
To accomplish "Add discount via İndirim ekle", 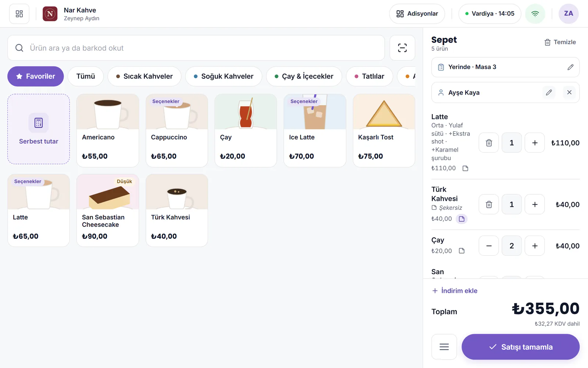I will pos(455,291).
